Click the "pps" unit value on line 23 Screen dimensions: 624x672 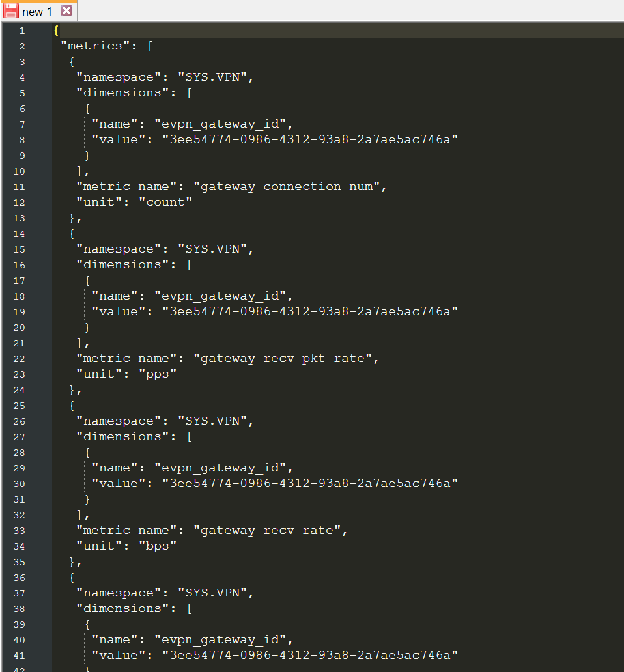(157, 374)
